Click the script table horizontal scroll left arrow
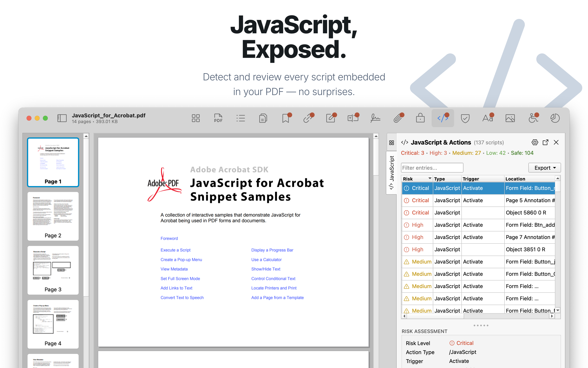This screenshot has width=588, height=368. click(x=404, y=316)
